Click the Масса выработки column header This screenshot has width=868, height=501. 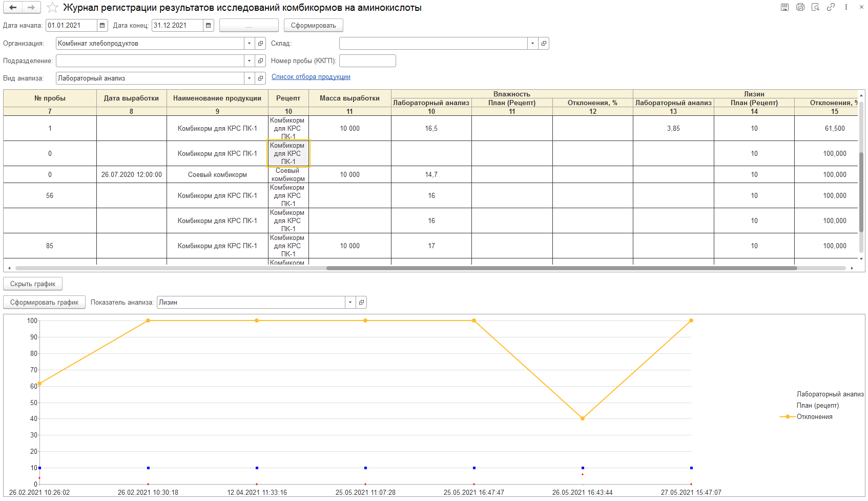click(349, 98)
